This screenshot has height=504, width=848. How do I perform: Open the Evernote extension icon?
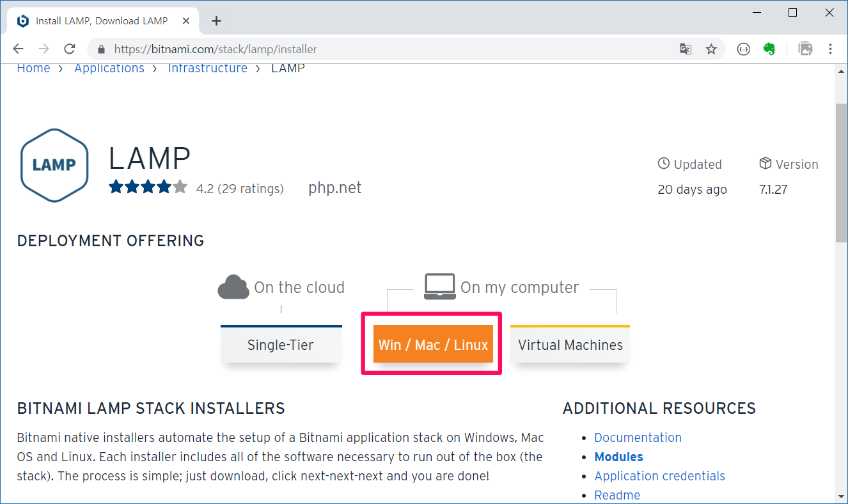click(x=769, y=49)
